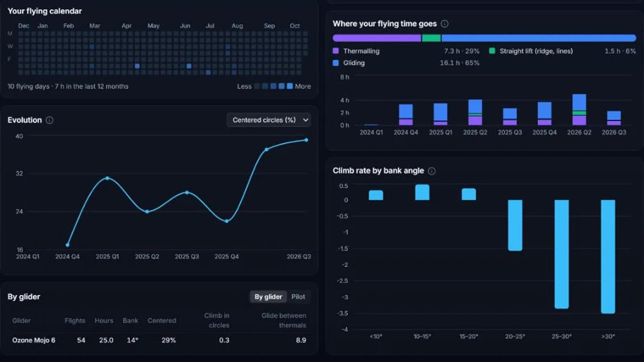The image size is (644, 362).
Task: Click the Ozone Mojo 6 glider row
Action: point(159,340)
